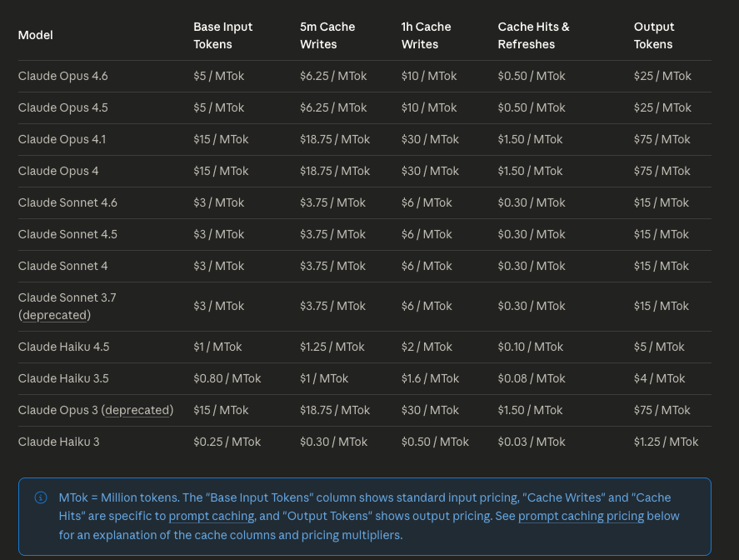739x560 pixels.
Task: Select the 'Claude Opus 4.1' model name
Action: pos(62,139)
